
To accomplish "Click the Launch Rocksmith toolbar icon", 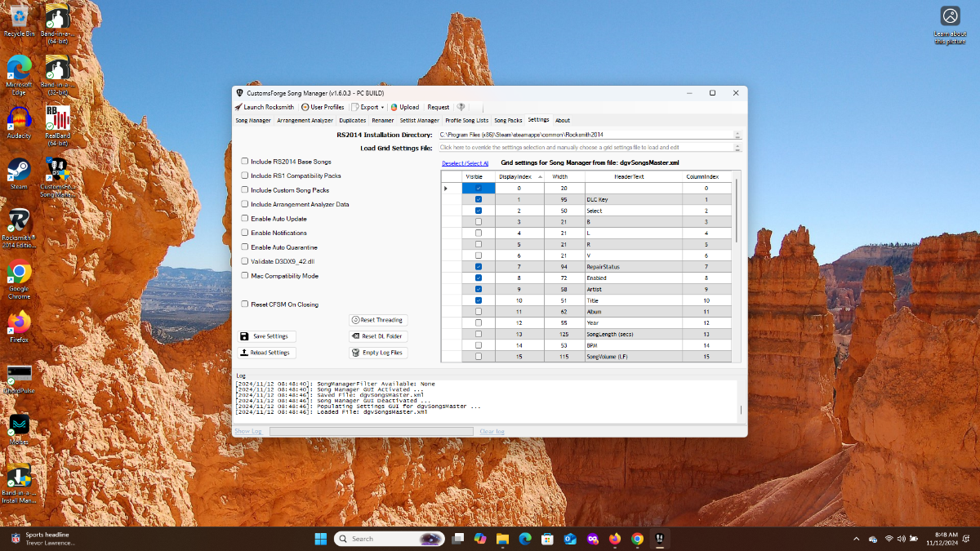I will pyautogui.click(x=239, y=107).
